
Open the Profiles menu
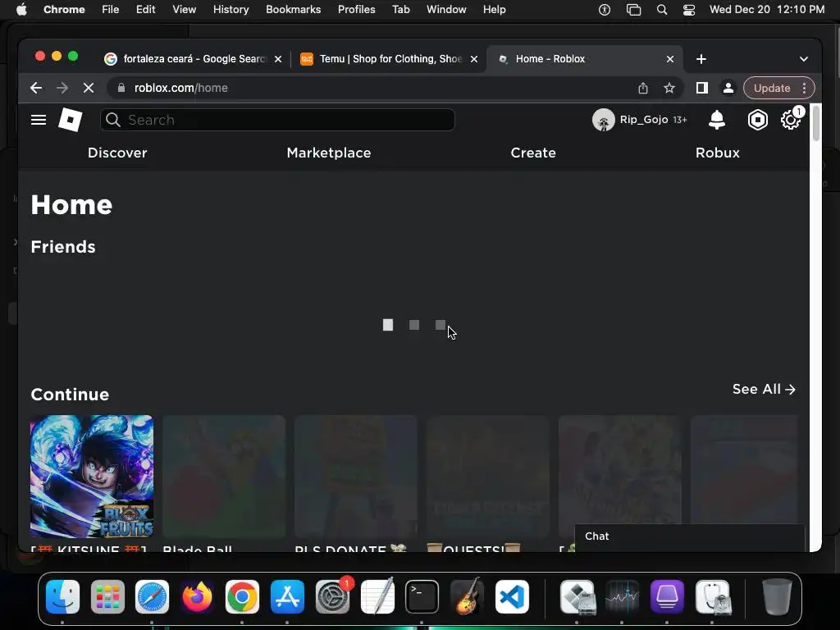[356, 10]
